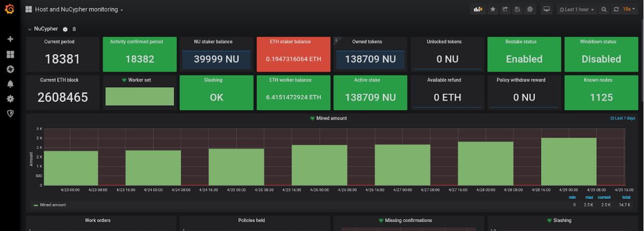
Task: Delete NuCypher row with trash icon
Action: click(74, 29)
